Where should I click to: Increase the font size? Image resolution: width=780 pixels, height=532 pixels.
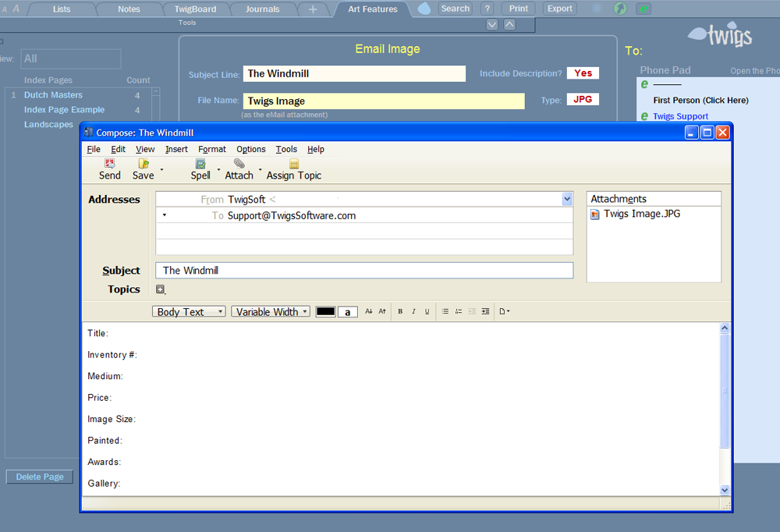[382, 311]
